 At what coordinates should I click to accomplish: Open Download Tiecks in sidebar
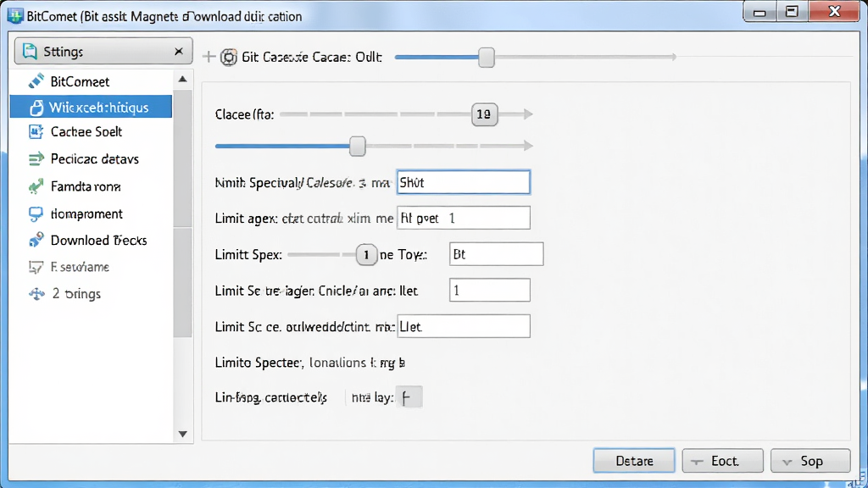click(x=91, y=240)
